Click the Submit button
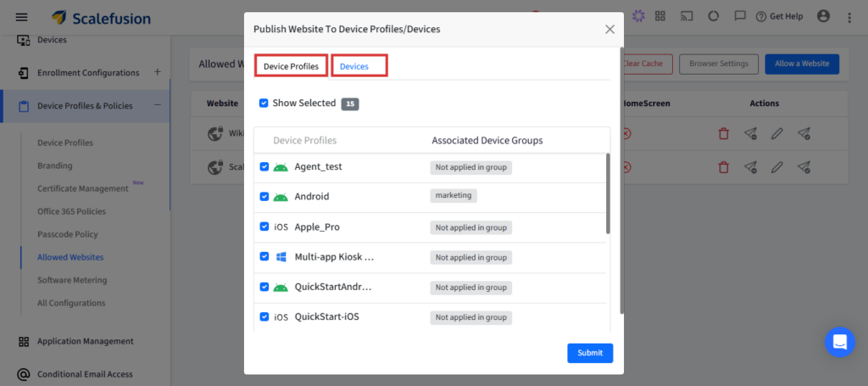Viewport: 868px width, 386px height. (590, 353)
